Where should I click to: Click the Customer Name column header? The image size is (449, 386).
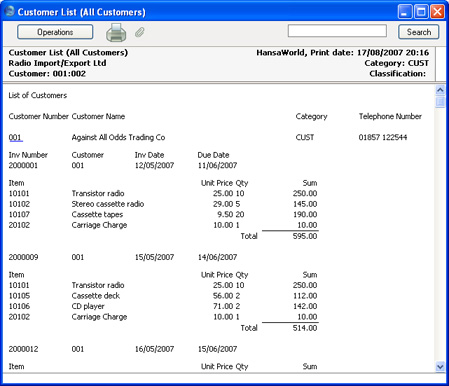click(98, 116)
